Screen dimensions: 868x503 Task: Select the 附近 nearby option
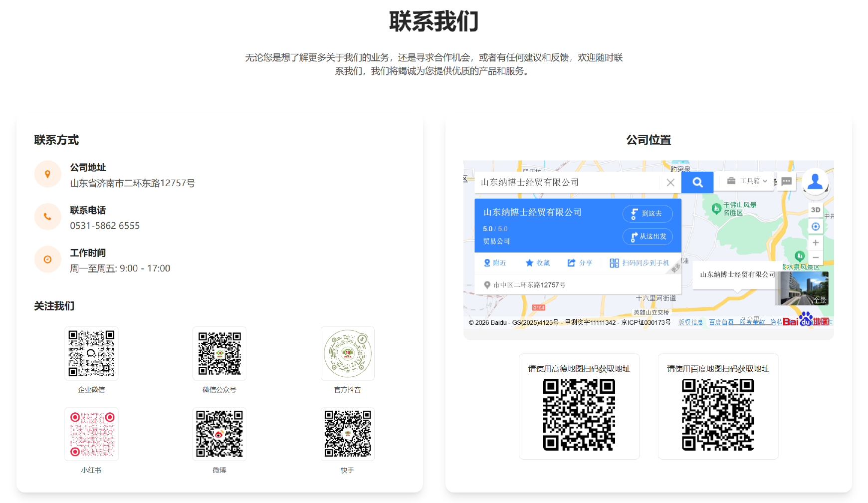coord(495,263)
